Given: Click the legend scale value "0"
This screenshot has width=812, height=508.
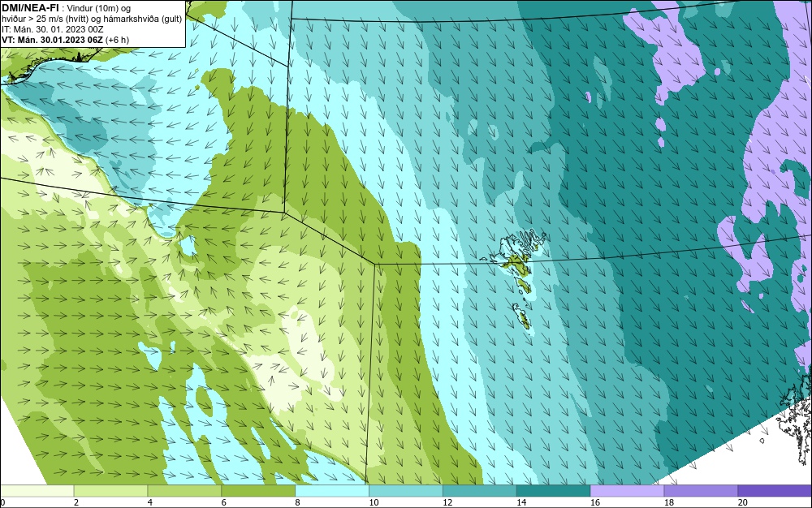Looking at the screenshot, I should pyautogui.click(x=2, y=502).
